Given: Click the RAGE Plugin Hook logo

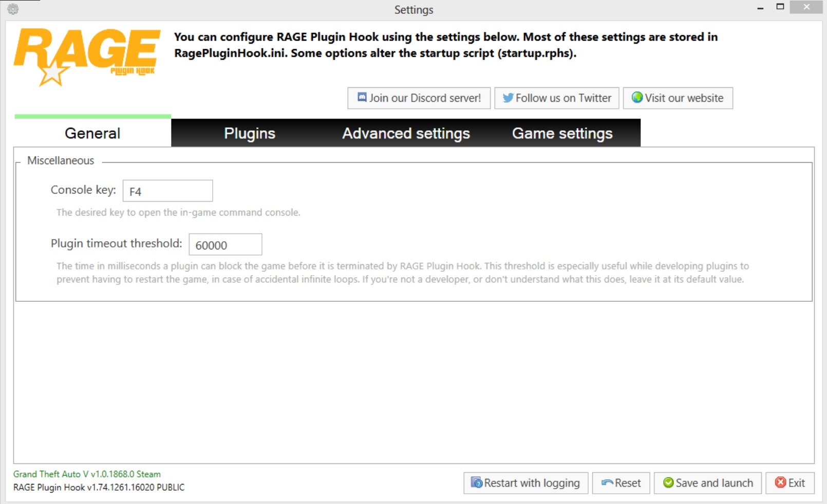Looking at the screenshot, I should [87, 57].
